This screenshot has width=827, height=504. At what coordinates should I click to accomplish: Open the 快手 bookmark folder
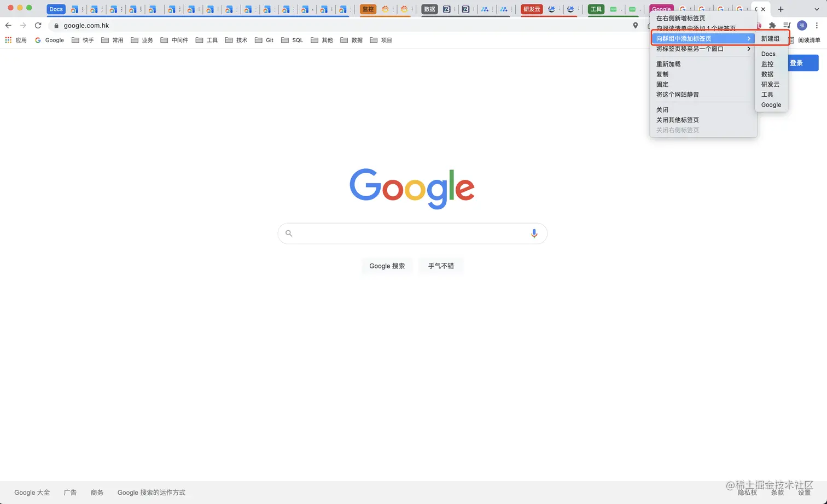pyautogui.click(x=83, y=40)
